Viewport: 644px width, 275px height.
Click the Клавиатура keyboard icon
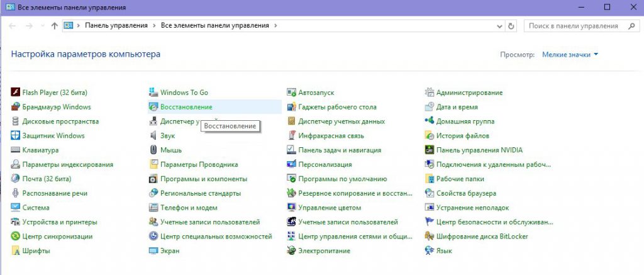pos(15,150)
